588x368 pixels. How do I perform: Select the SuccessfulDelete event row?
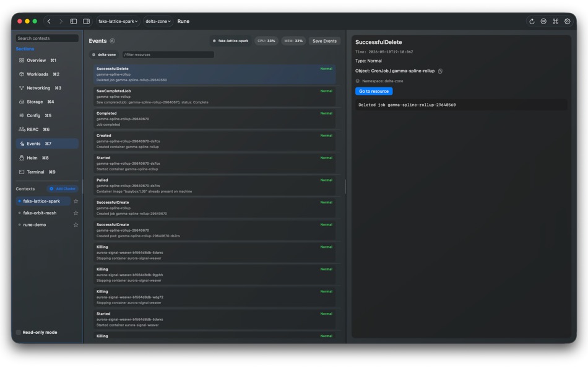coord(215,74)
